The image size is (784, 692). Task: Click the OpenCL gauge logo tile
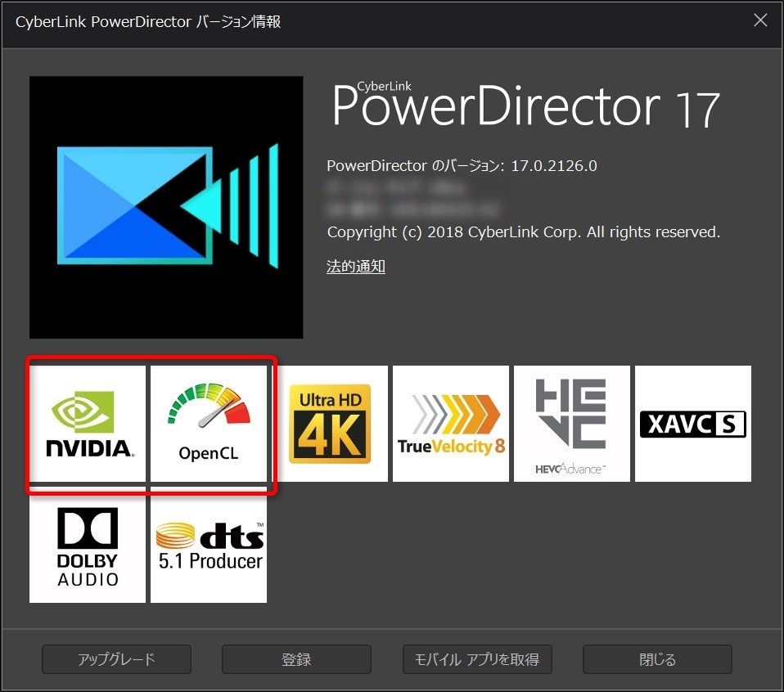(209, 424)
